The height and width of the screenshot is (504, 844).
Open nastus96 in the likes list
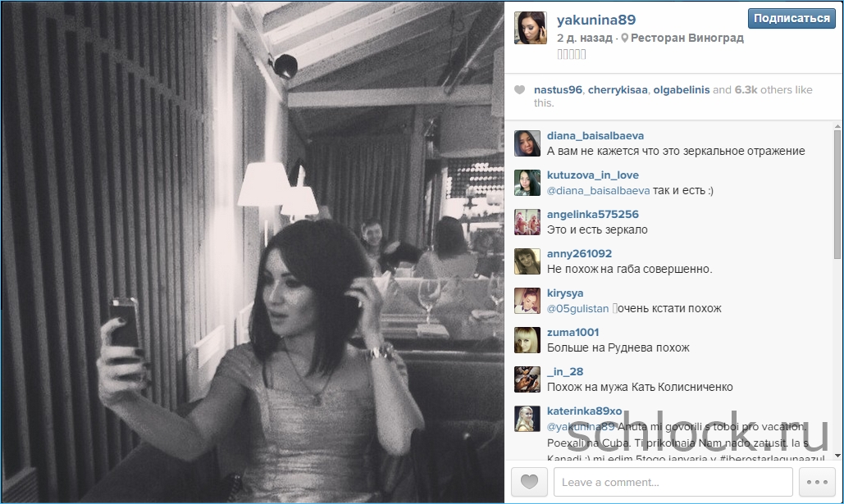coord(558,90)
